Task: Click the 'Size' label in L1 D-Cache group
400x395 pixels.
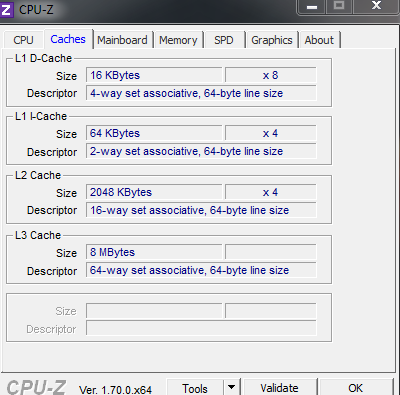Action: (x=66, y=76)
